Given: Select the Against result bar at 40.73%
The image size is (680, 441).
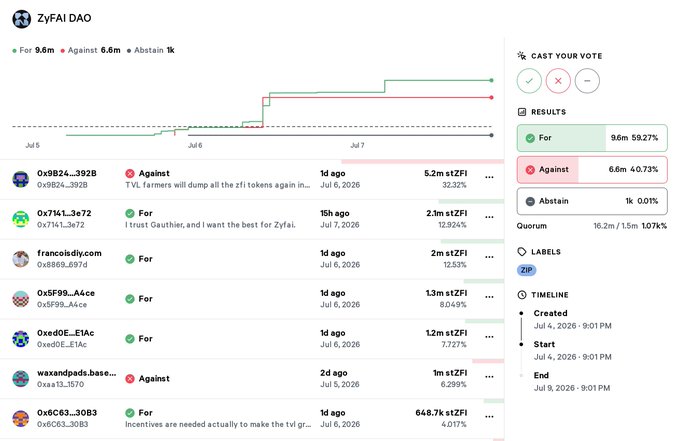Looking at the screenshot, I should [592, 170].
